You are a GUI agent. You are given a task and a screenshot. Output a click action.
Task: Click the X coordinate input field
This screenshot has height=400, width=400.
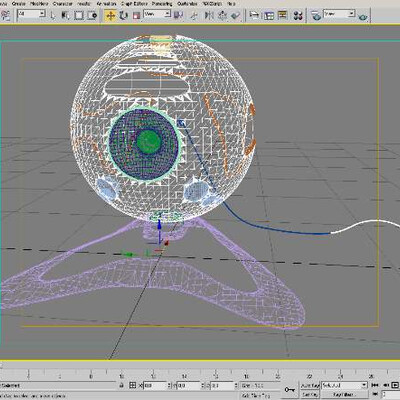pos(155,385)
